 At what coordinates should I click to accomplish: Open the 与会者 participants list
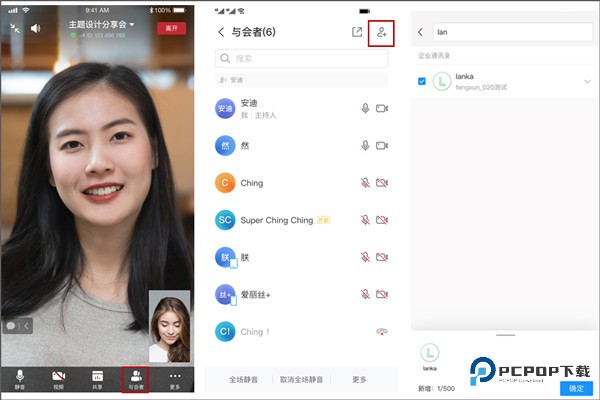[135, 378]
